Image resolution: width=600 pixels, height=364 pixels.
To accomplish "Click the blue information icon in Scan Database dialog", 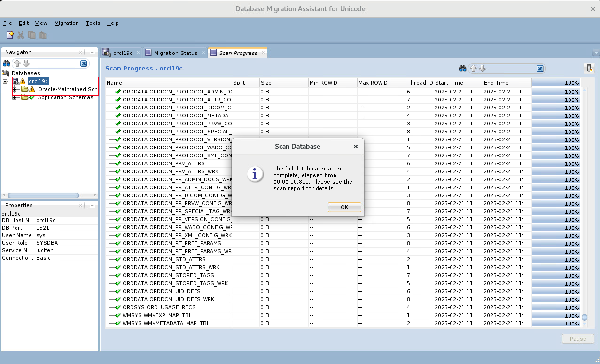I will tap(255, 175).
